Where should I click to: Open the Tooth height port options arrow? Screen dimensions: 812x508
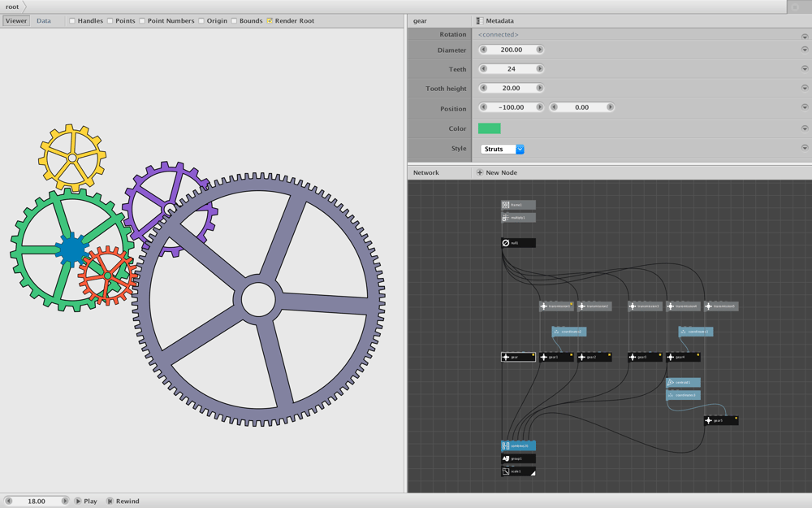pos(805,88)
